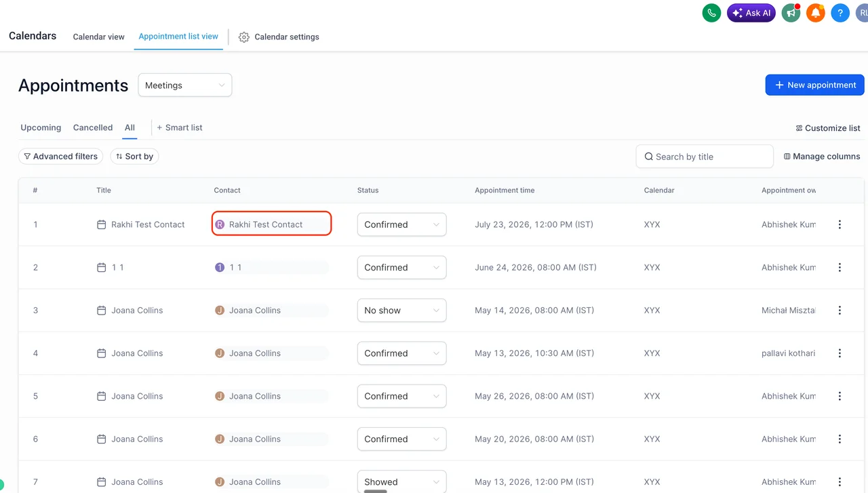Click June 24, 2026, 08:00 AM (IST) cell
This screenshot has width=868, height=493.
pyautogui.click(x=536, y=267)
